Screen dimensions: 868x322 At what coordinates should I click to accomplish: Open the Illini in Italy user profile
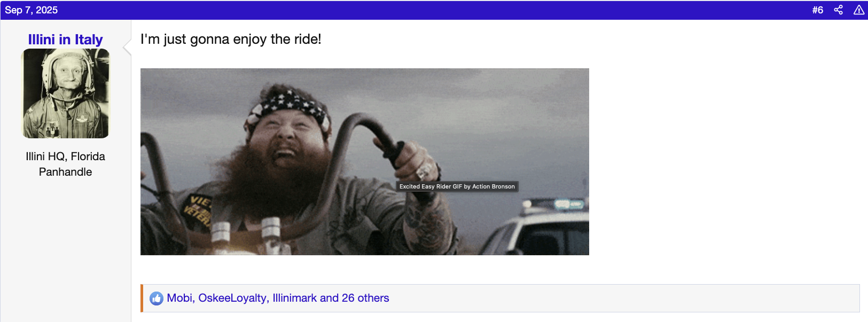pyautogui.click(x=65, y=40)
